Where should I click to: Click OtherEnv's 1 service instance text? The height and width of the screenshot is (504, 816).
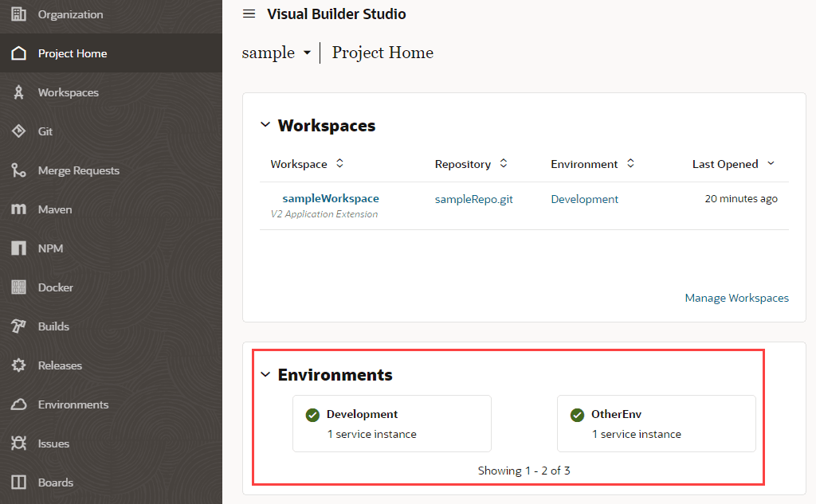pyautogui.click(x=637, y=434)
